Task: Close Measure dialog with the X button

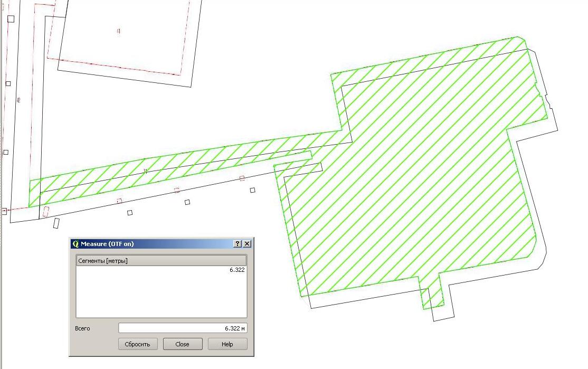Action: pyautogui.click(x=246, y=244)
